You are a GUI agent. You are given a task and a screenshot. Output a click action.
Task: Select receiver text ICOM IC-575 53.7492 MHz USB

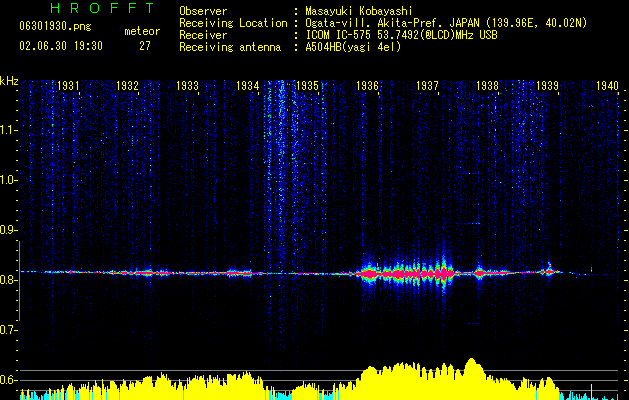point(401,35)
